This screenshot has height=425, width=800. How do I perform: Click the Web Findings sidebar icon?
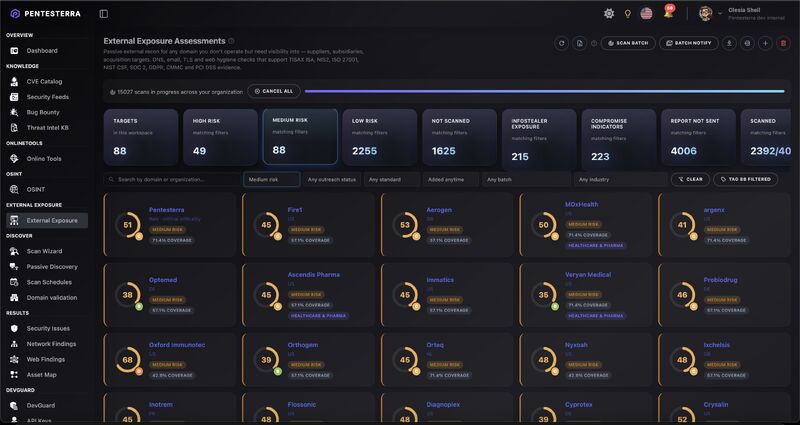click(x=15, y=359)
